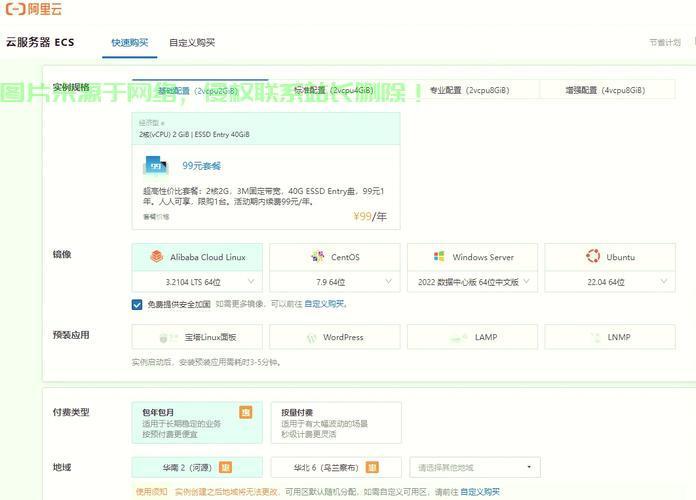The height and width of the screenshot is (500, 696).
Task: Switch to the 快速购买 tab
Action: (130, 43)
